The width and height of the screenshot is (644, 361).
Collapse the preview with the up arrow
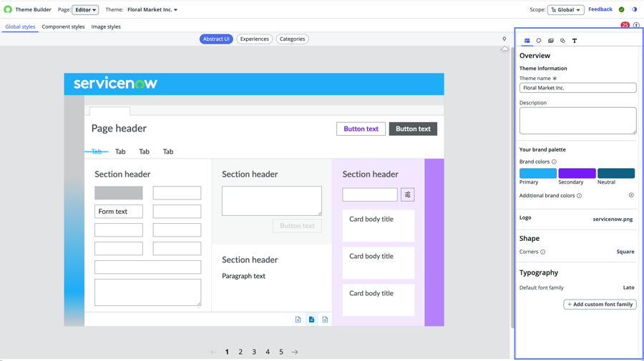click(504, 49)
